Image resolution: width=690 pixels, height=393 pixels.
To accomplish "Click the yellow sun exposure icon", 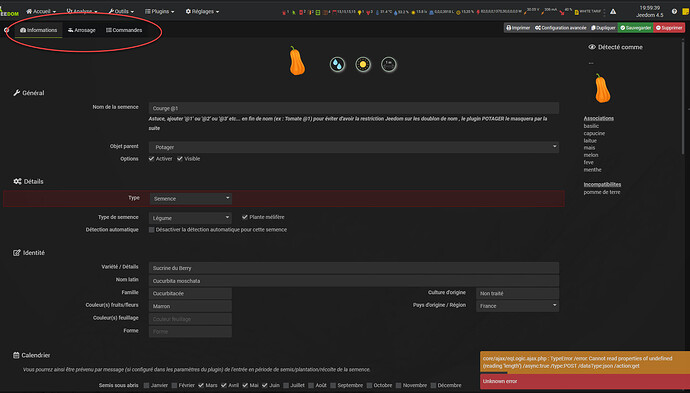I will coord(363,65).
